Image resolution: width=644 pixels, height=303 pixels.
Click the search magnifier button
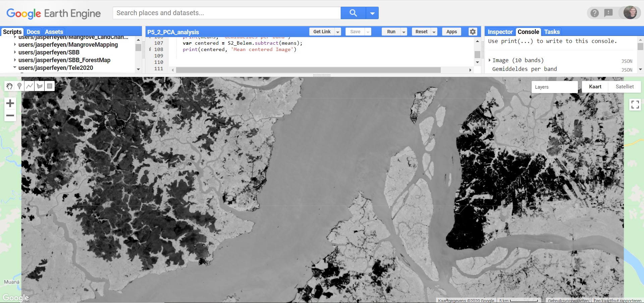tap(353, 13)
